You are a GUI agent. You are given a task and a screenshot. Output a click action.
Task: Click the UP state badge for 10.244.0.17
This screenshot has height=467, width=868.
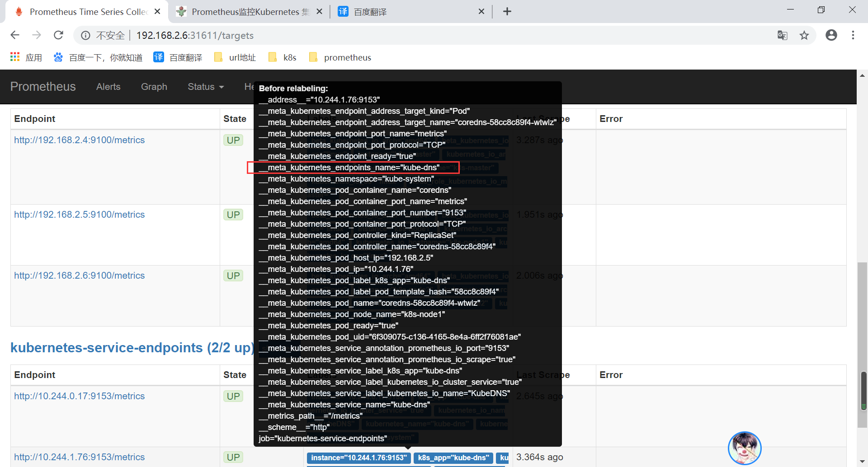(233, 396)
